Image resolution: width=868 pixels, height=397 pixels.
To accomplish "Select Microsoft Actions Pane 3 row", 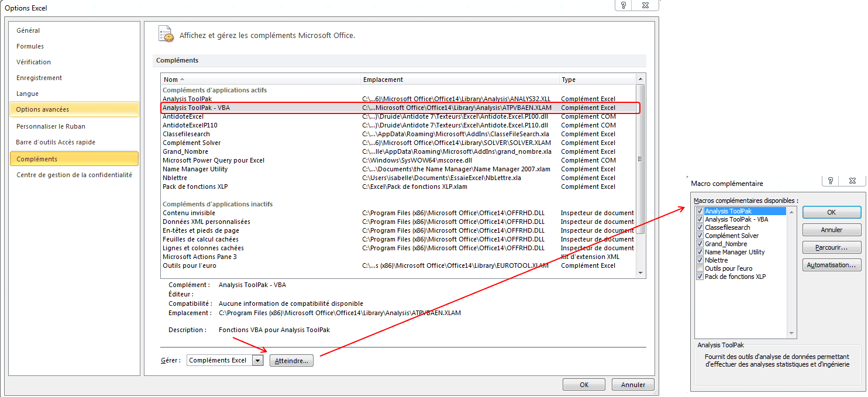I will point(398,257).
